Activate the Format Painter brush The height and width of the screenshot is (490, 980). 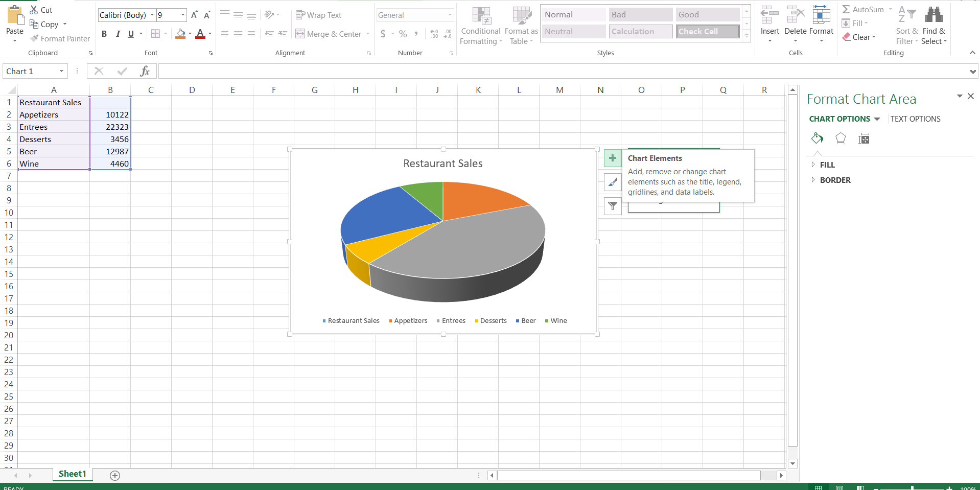[x=35, y=38]
